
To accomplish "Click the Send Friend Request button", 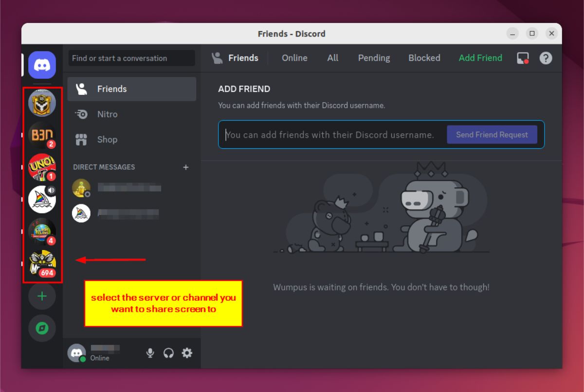I will [492, 135].
